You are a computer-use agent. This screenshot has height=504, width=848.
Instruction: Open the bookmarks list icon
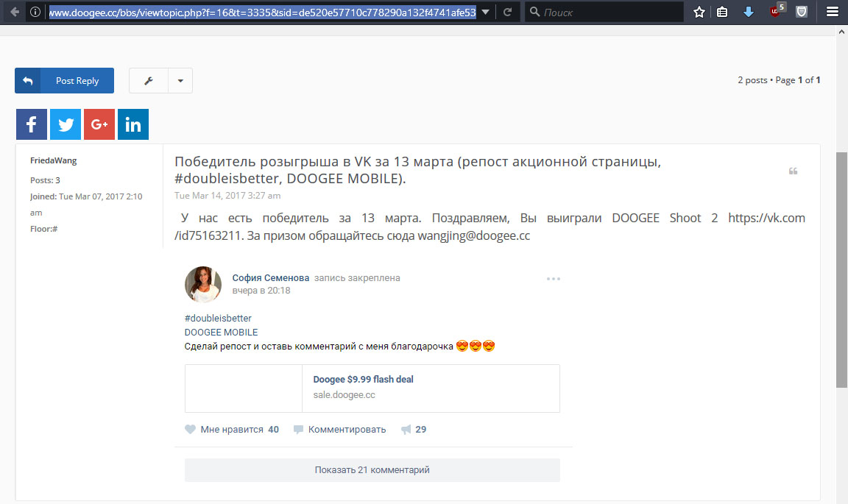pos(722,12)
